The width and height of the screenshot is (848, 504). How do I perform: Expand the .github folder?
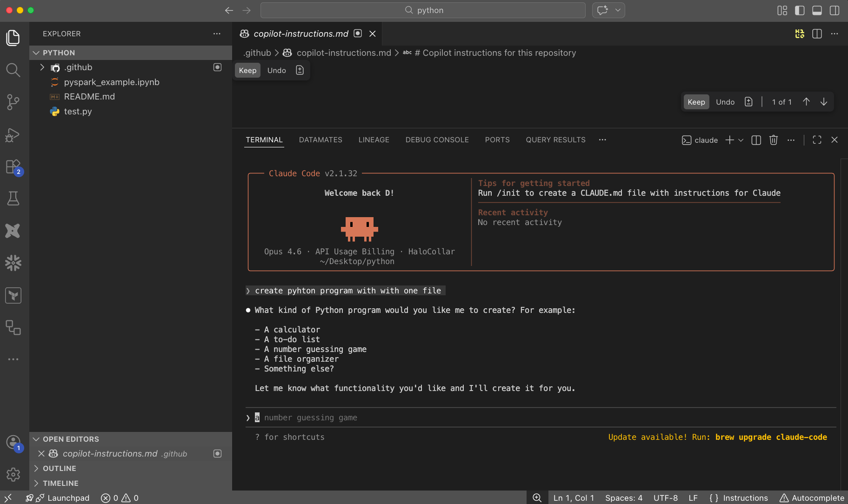pos(42,67)
